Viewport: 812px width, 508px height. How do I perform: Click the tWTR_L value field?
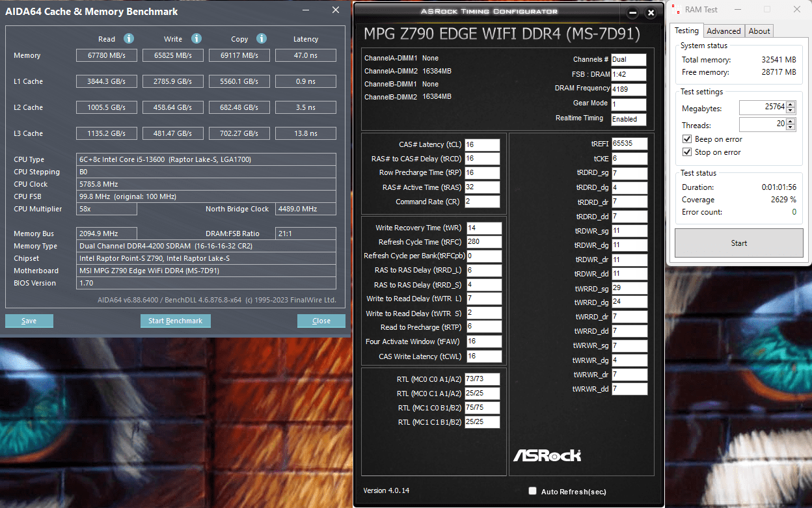point(484,299)
